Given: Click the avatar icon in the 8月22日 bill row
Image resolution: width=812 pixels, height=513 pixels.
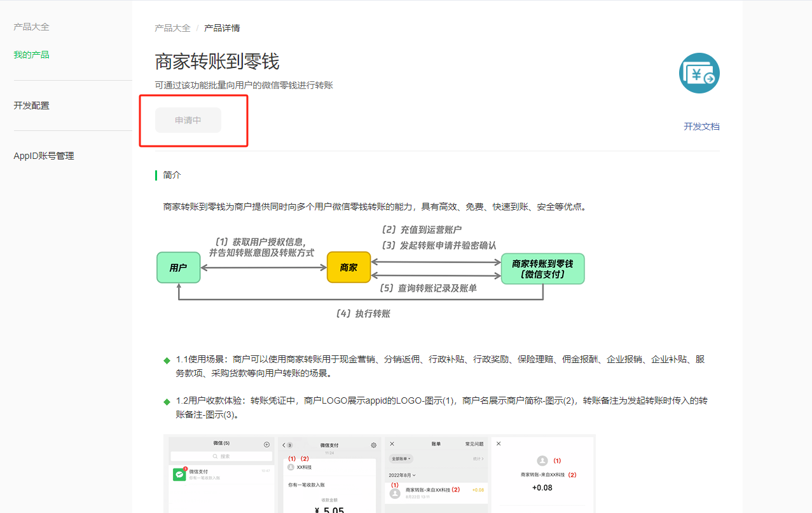Looking at the screenshot, I should coord(395,493).
